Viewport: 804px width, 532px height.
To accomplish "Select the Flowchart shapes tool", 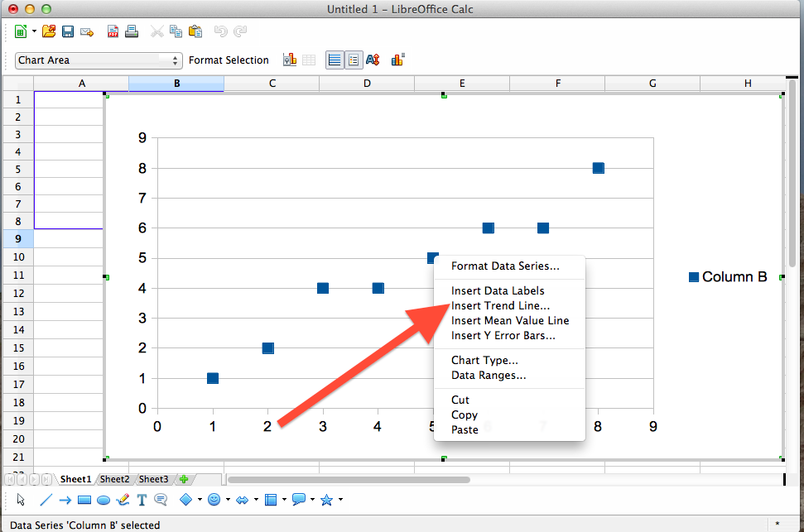I will (x=271, y=499).
